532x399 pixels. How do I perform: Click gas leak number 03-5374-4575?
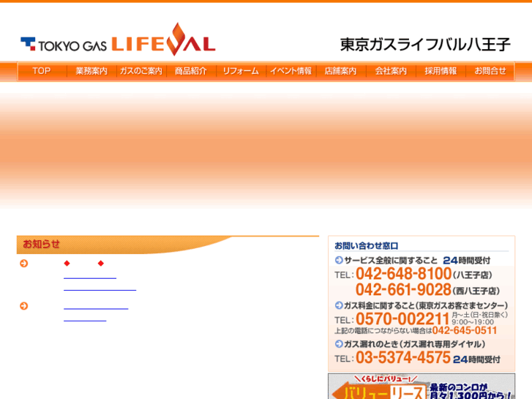point(403,357)
